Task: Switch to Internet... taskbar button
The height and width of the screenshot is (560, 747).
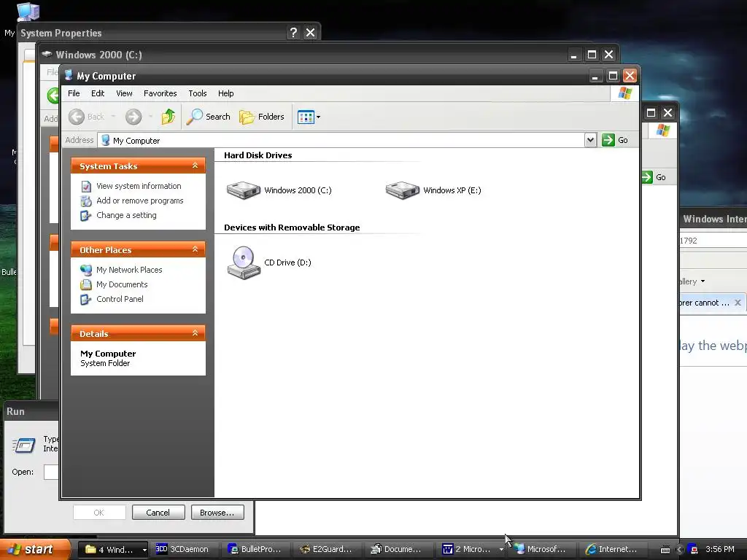Action: pyautogui.click(x=612, y=549)
